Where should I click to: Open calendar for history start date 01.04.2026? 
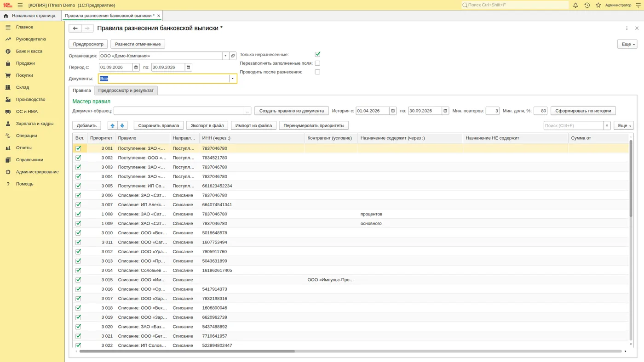click(x=393, y=111)
